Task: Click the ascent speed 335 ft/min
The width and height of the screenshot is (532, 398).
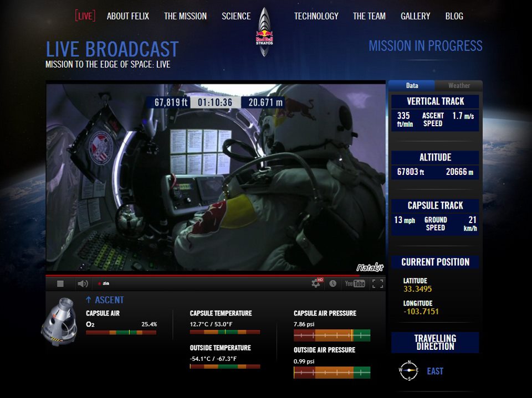Action: tap(405, 120)
